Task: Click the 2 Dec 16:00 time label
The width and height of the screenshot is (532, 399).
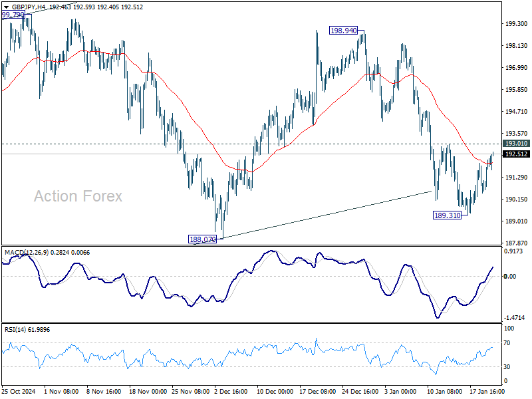Action: coord(231,391)
